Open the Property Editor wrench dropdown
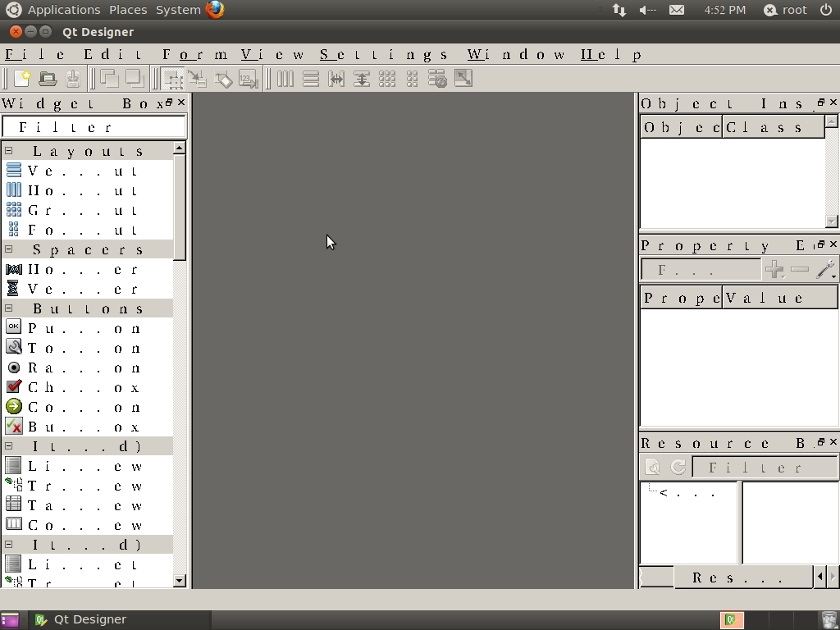The height and width of the screenshot is (630, 840). (x=826, y=269)
